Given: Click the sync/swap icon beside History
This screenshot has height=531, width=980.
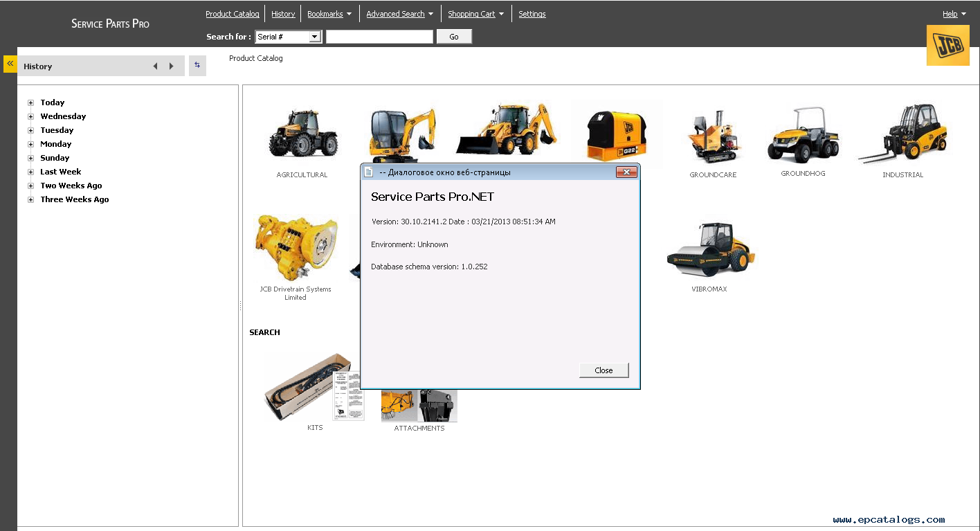Looking at the screenshot, I should pos(197,66).
